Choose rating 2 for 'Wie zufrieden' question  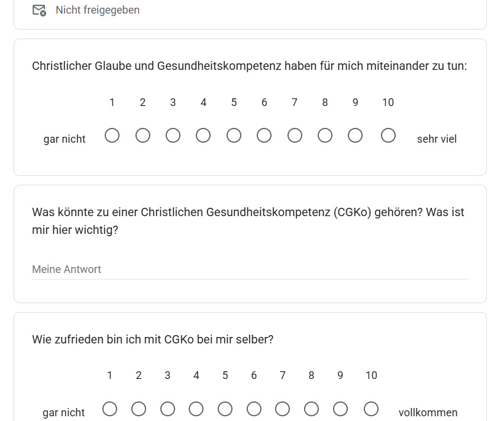point(138,409)
